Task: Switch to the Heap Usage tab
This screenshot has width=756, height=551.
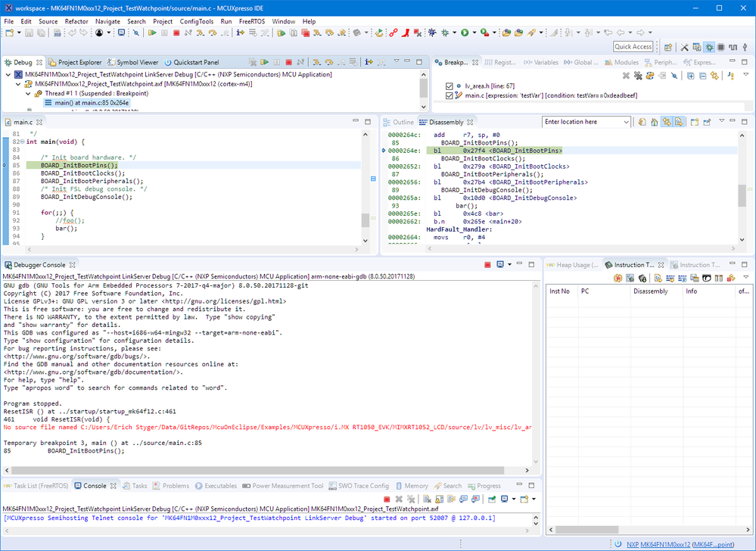Action: [572, 265]
